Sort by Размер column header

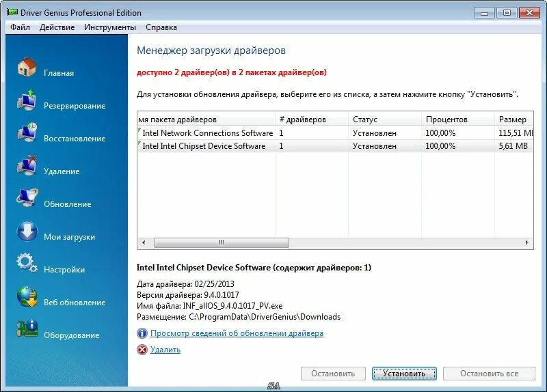(514, 119)
